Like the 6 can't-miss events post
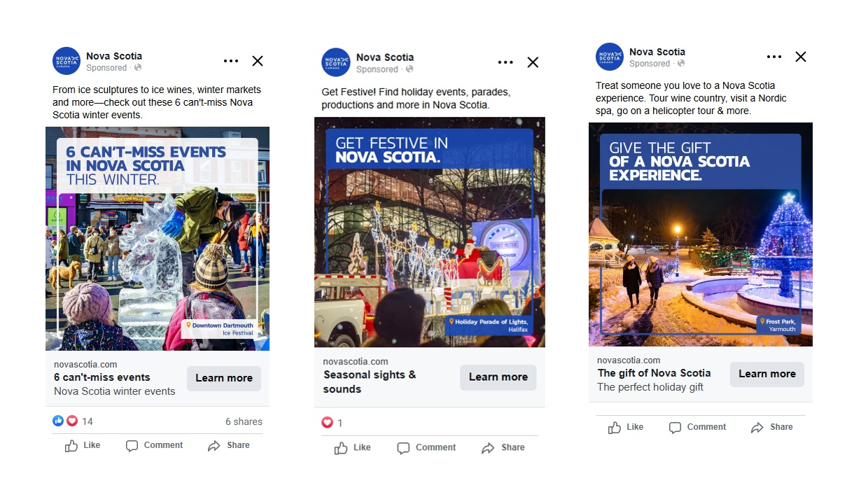 click(83, 445)
